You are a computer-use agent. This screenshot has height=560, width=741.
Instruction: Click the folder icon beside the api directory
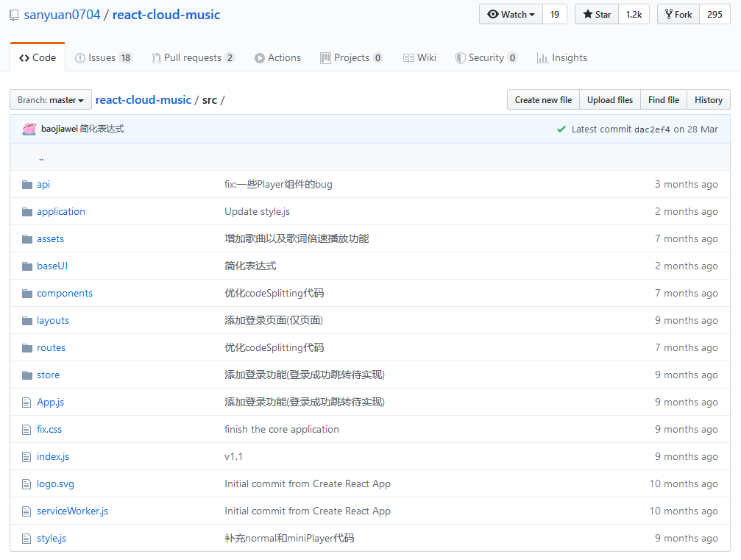26,184
